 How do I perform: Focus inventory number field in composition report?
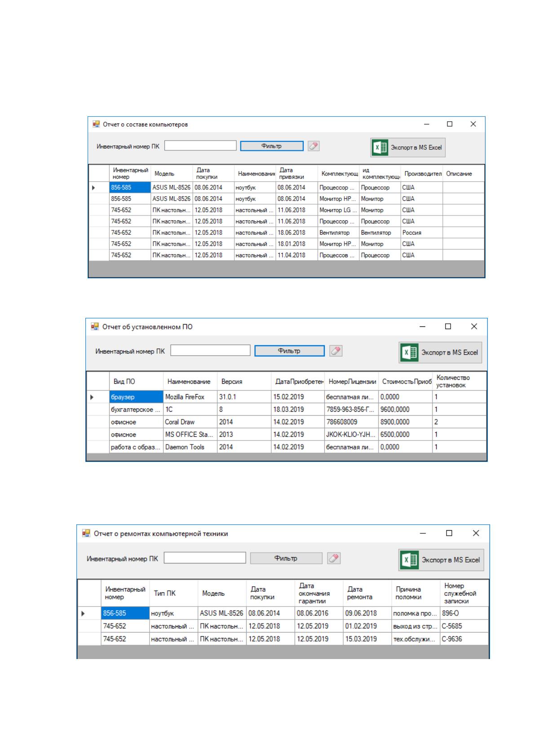(200, 145)
